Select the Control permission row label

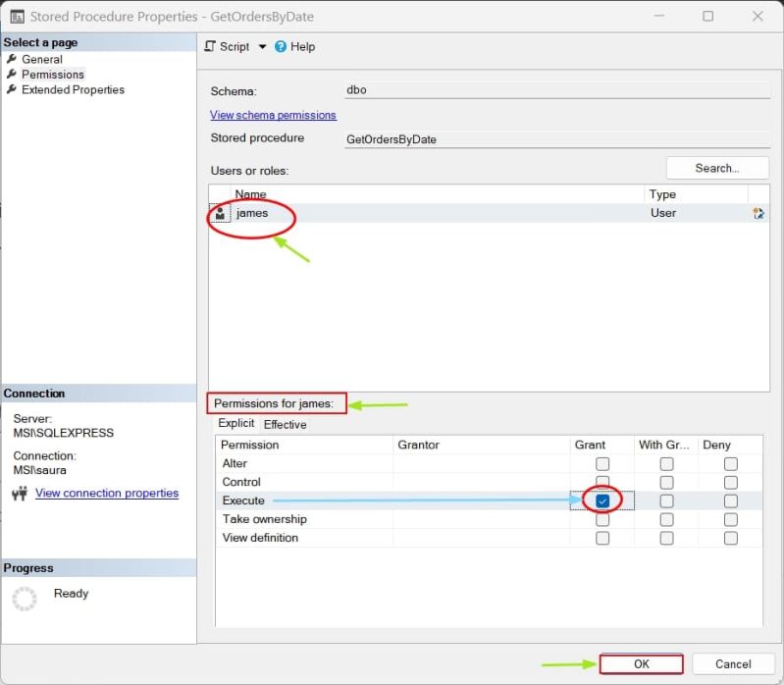click(x=241, y=482)
